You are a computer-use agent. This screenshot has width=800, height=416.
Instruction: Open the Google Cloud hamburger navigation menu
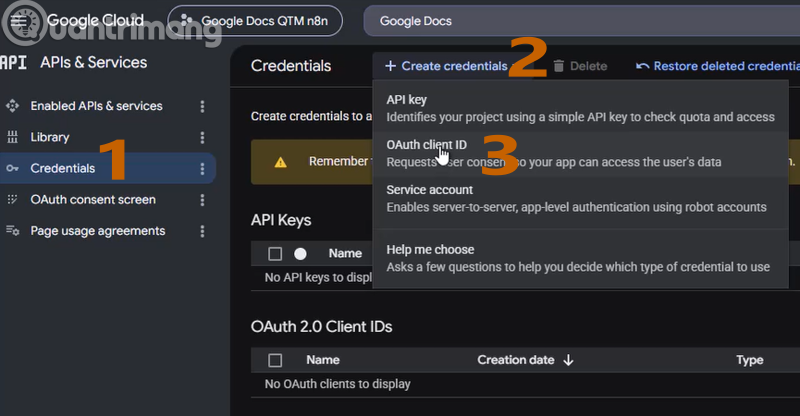(19, 20)
